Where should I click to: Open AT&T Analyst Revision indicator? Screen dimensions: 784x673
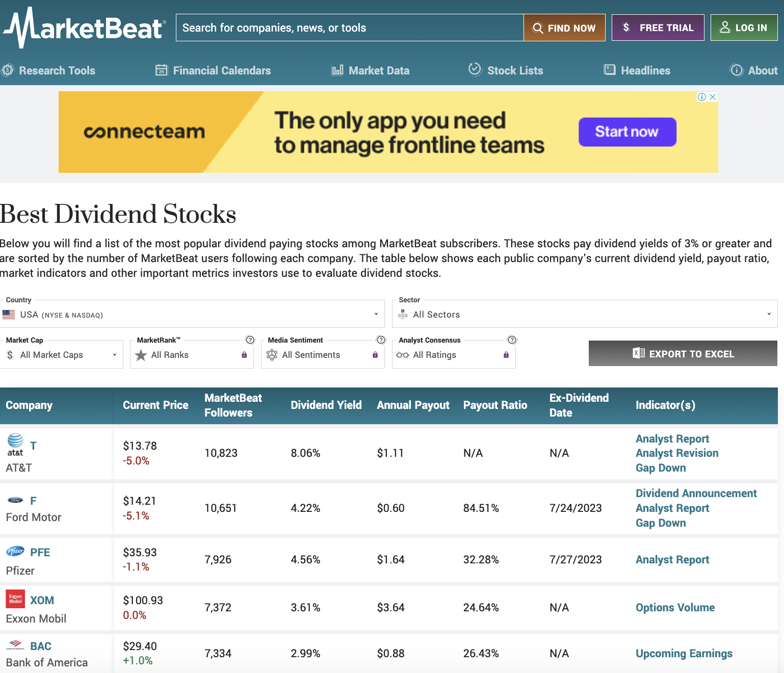(x=677, y=453)
